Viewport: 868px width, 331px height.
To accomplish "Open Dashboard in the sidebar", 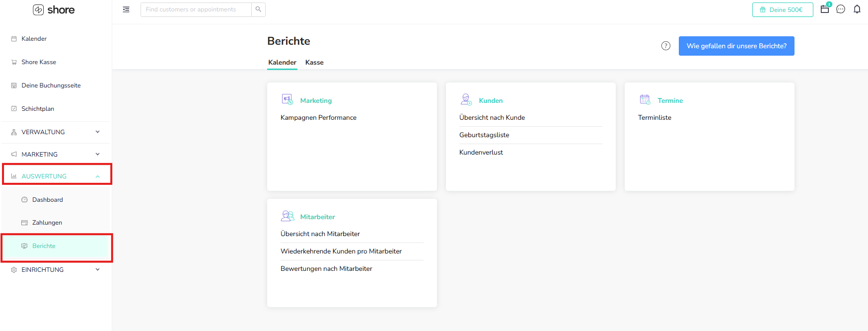I will point(48,200).
